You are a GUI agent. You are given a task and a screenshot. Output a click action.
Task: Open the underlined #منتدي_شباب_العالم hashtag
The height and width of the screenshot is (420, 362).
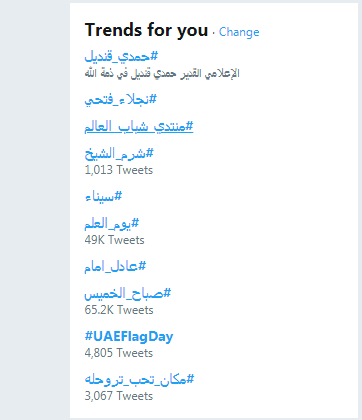[139, 127]
